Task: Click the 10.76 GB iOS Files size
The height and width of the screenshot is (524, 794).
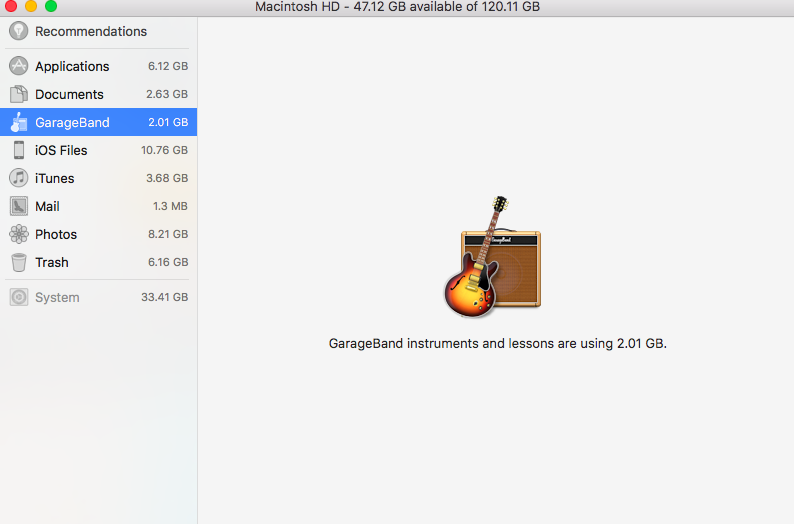Action: (x=165, y=150)
